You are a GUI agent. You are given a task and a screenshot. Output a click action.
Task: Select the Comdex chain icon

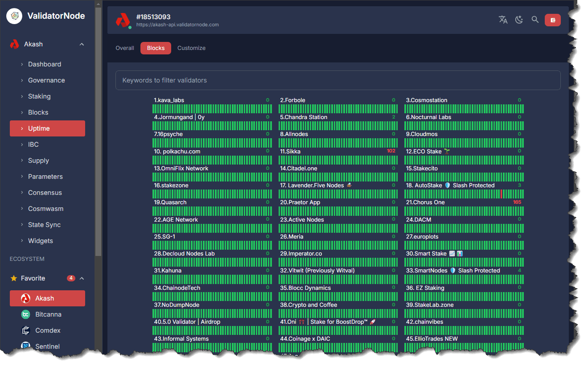pyautogui.click(x=26, y=330)
